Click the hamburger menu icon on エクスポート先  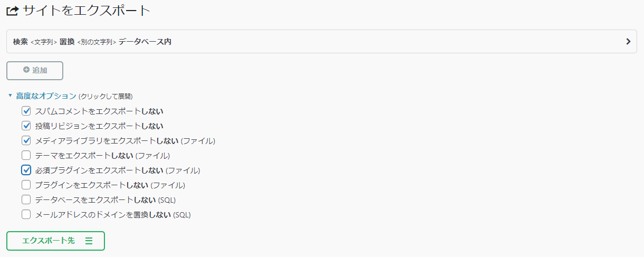point(89,241)
